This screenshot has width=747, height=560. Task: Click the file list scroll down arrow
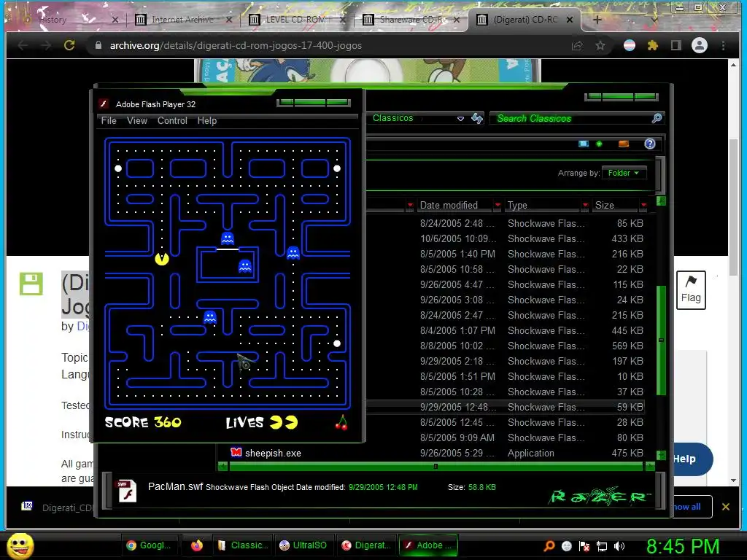coord(661,455)
